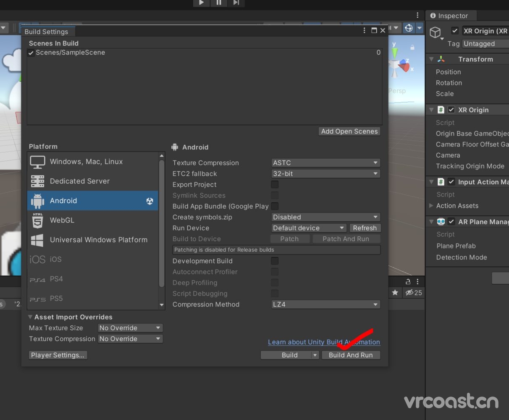509x420 pixels.
Task: Disable the AR Plane Manager component checkbox
Action: pyautogui.click(x=451, y=221)
